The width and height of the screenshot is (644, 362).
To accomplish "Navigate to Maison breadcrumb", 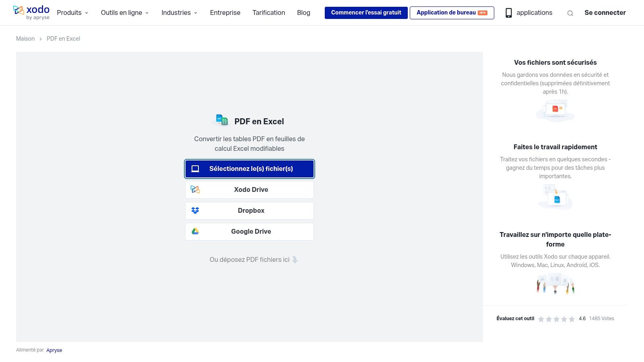I will coord(25,39).
